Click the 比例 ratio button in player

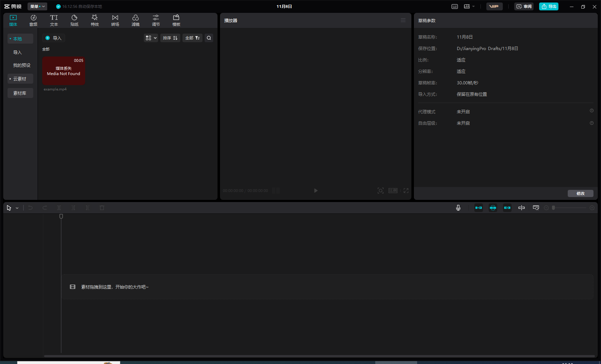click(393, 191)
